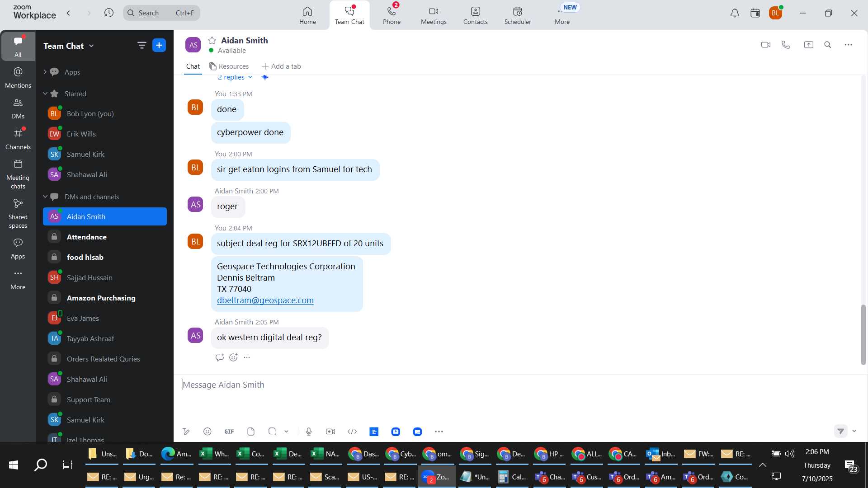Open Mentions in the left sidebar
Image resolution: width=868 pixels, height=488 pixels.
[x=18, y=77]
